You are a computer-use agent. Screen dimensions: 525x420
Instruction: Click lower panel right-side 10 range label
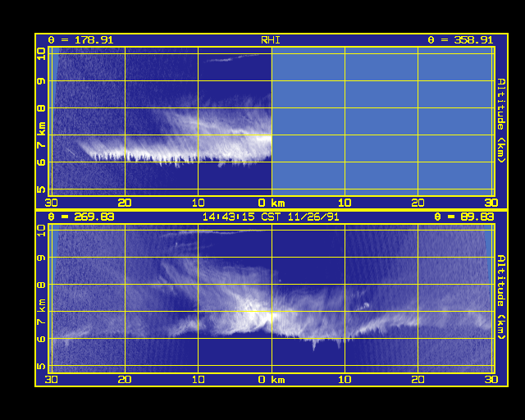point(345,380)
